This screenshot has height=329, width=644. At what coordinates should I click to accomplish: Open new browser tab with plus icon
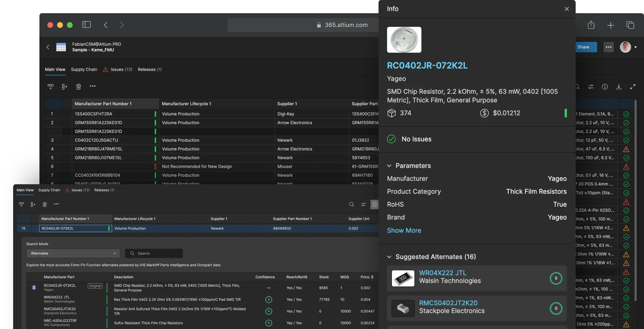610,25
